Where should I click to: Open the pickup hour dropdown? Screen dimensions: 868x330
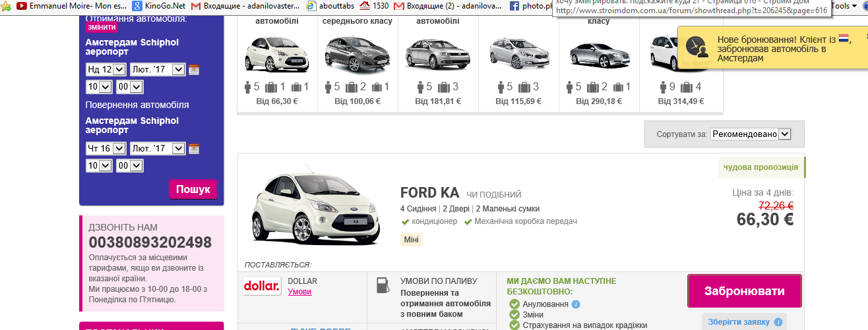click(x=99, y=87)
